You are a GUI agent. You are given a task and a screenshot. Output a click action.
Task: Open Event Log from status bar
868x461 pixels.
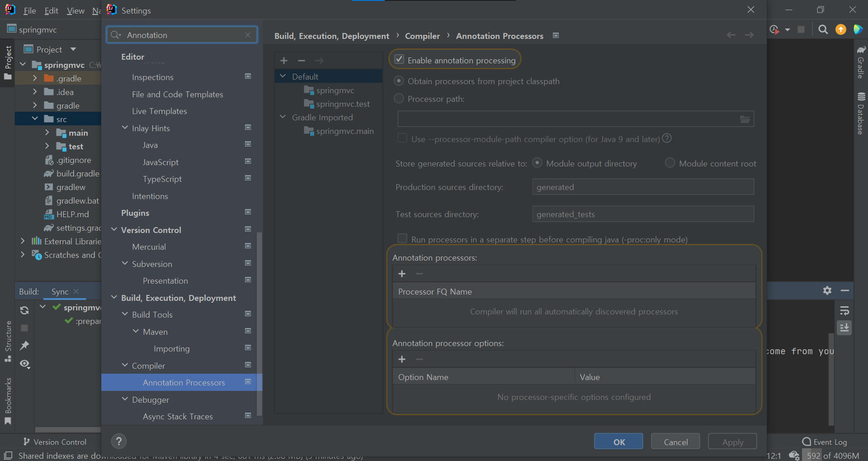825,442
